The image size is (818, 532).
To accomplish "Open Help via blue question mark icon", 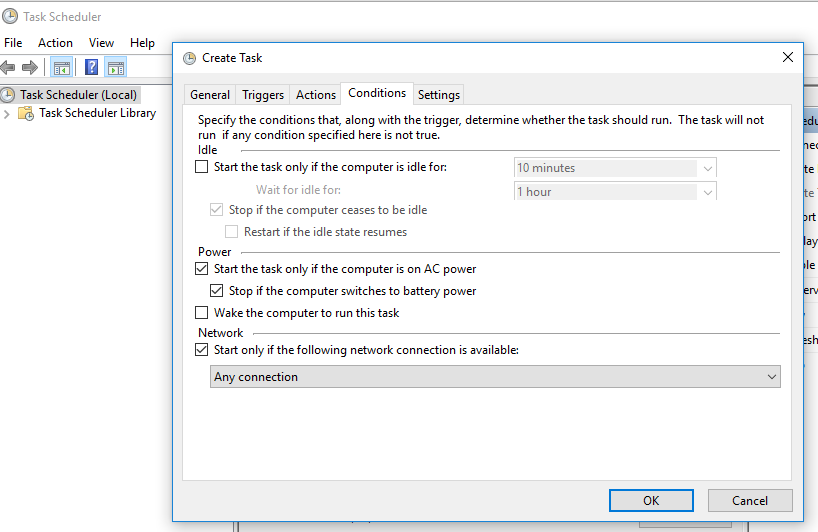I will click(x=91, y=67).
